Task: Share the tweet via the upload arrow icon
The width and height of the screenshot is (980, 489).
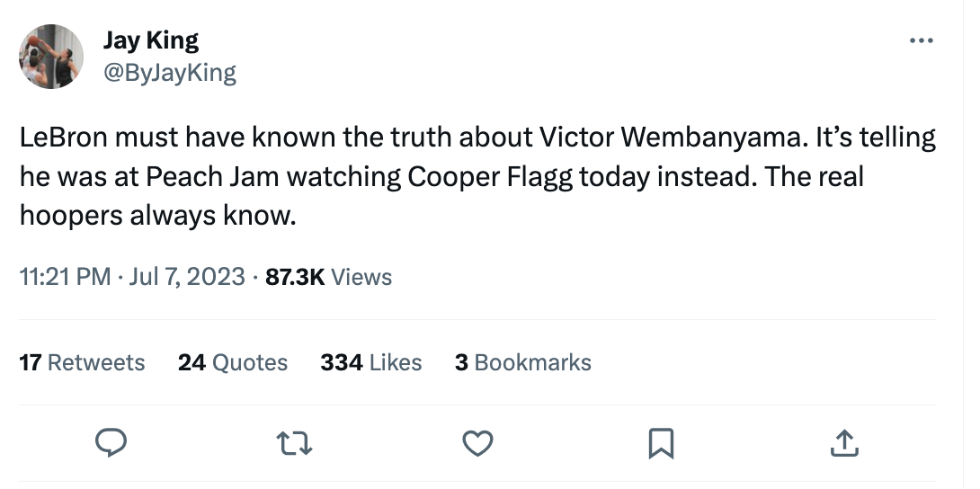Action: pyautogui.click(x=842, y=441)
